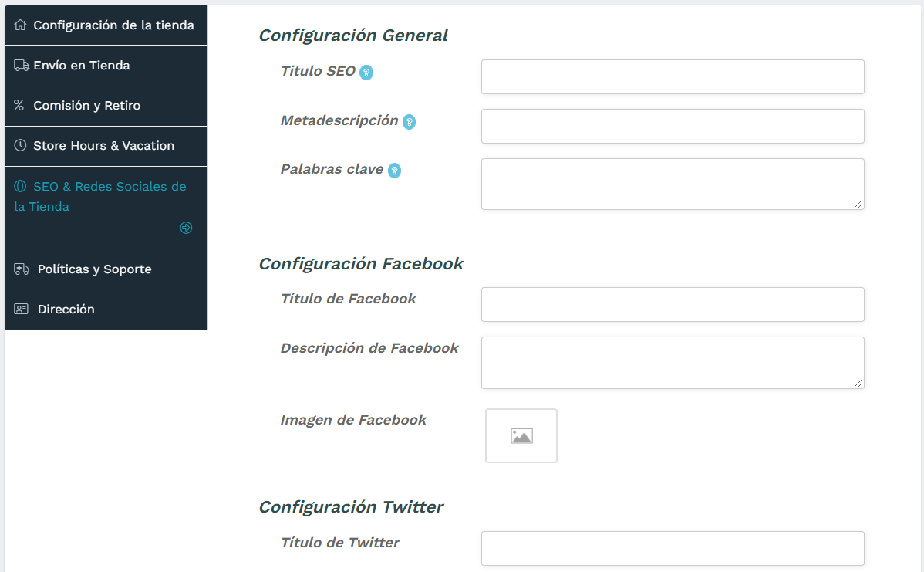Select the globe icon beside SEO & Redes Sociales
The height and width of the screenshot is (572, 924).
pyautogui.click(x=19, y=186)
